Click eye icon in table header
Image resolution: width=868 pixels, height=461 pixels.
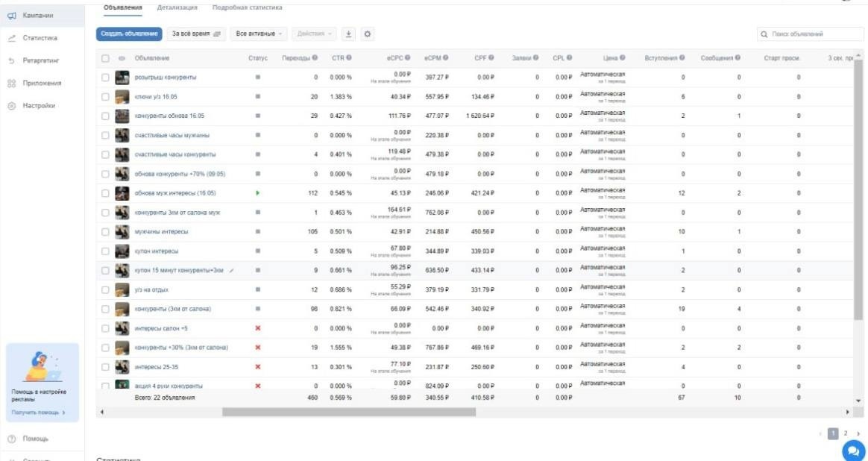tap(122, 57)
